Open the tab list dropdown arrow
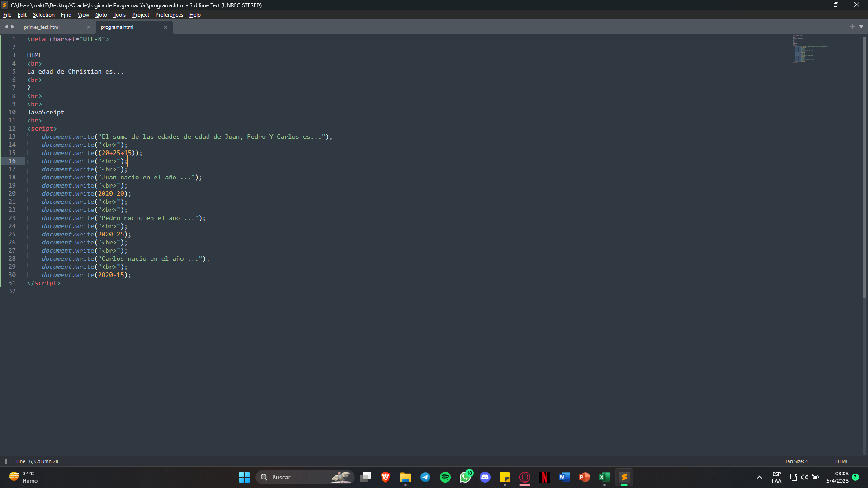This screenshot has width=868, height=488. 861,27
